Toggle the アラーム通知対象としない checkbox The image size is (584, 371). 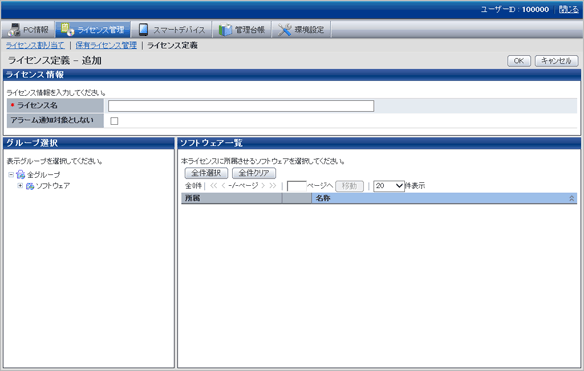pyautogui.click(x=114, y=121)
